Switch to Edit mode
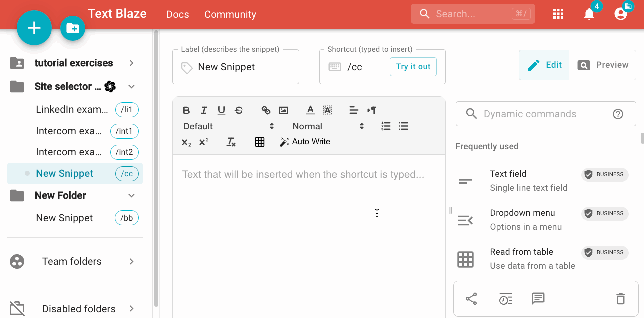Image resolution: width=644 pixels, height=318 pixels. pyautogui.click(x=544, y=65)
